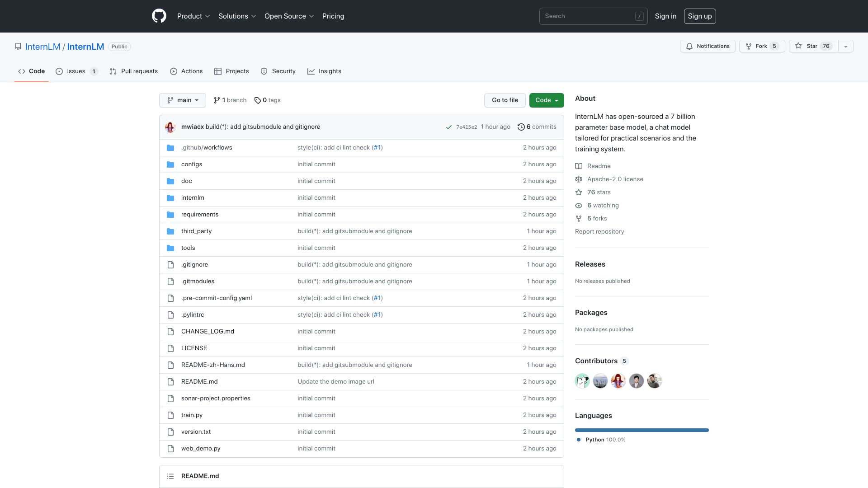Expand the Open Source menu
Viewport: 868px width, 488px height.
pyautogui.click(x=289, y=16)
